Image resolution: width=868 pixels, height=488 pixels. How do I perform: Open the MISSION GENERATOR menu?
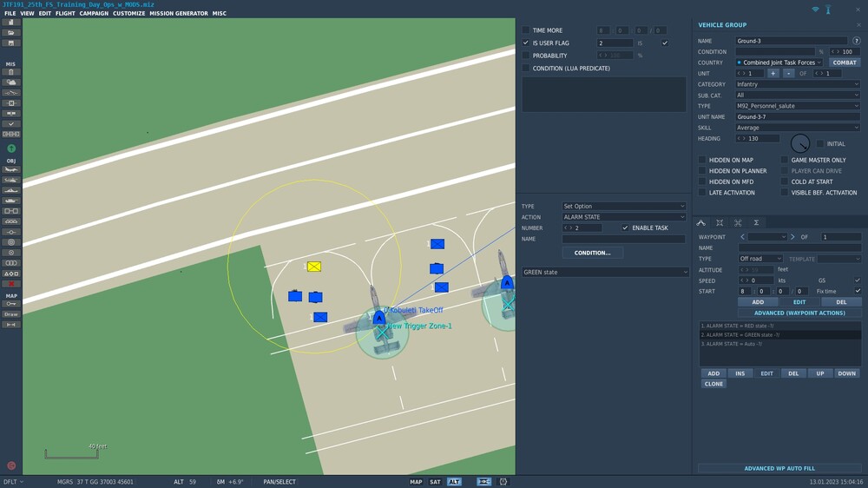click(x=179, y=13)
